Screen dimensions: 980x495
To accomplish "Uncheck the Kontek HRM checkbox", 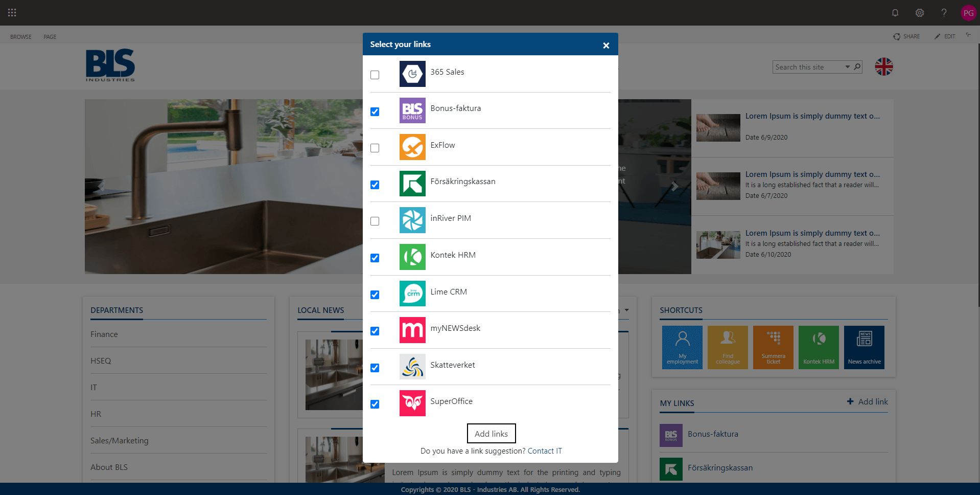I will coord(375,258).
